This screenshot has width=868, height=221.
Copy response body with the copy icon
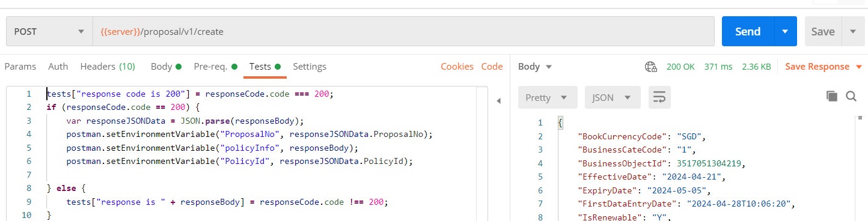coord(832,96)
